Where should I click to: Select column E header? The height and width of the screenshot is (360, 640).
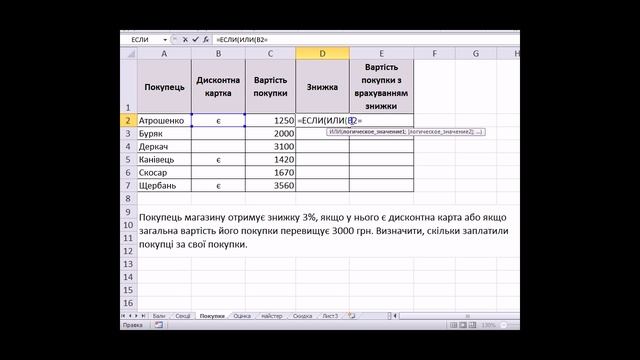[x=382, y=53]
